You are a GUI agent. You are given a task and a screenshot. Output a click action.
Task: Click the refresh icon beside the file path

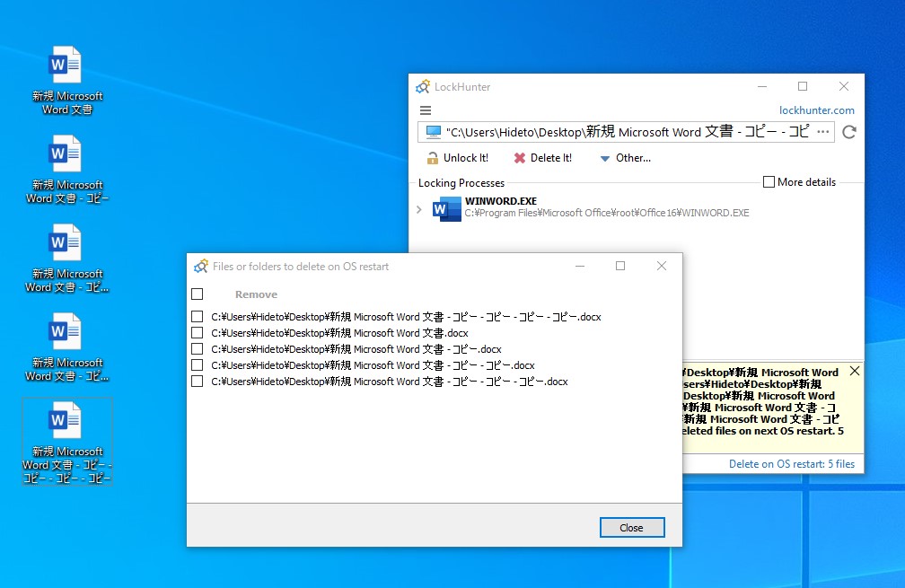tap(849, 131)
